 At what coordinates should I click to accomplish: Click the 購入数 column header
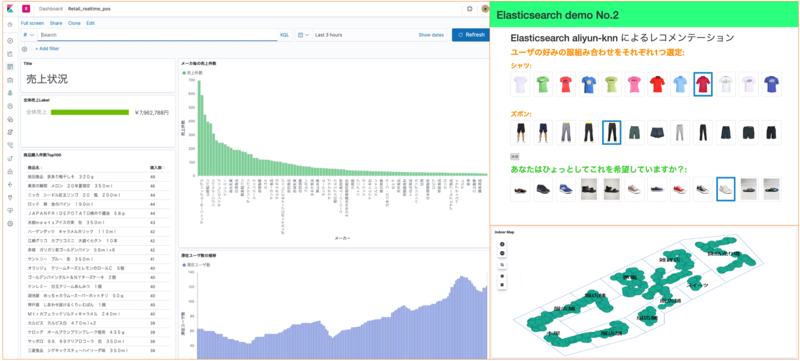pyautogui.click(x=156, y=167)
